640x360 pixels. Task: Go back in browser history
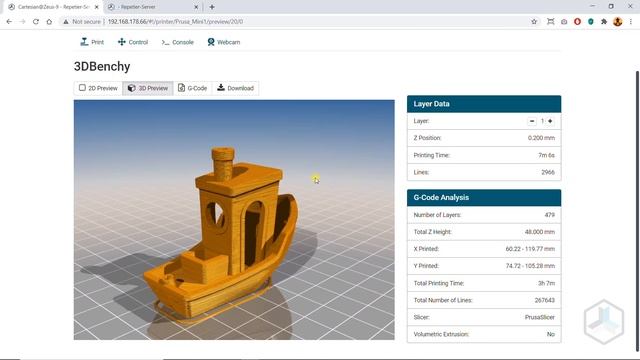[9, 22]
